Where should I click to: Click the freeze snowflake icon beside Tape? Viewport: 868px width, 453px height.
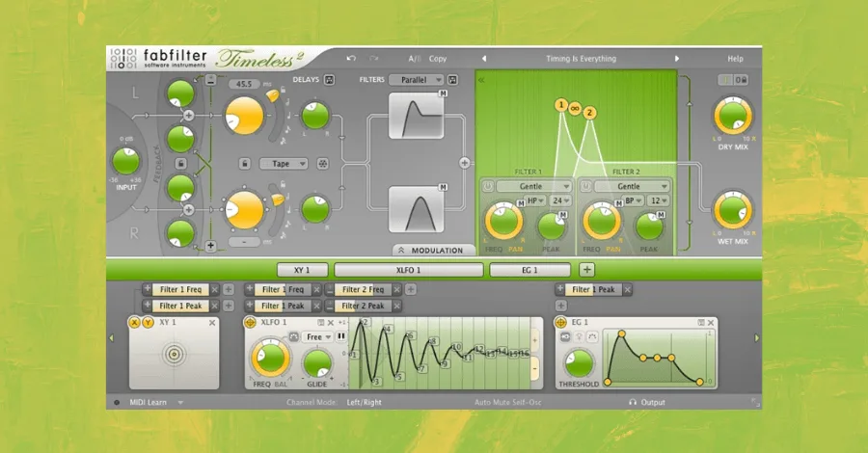(x=322, y=164)
